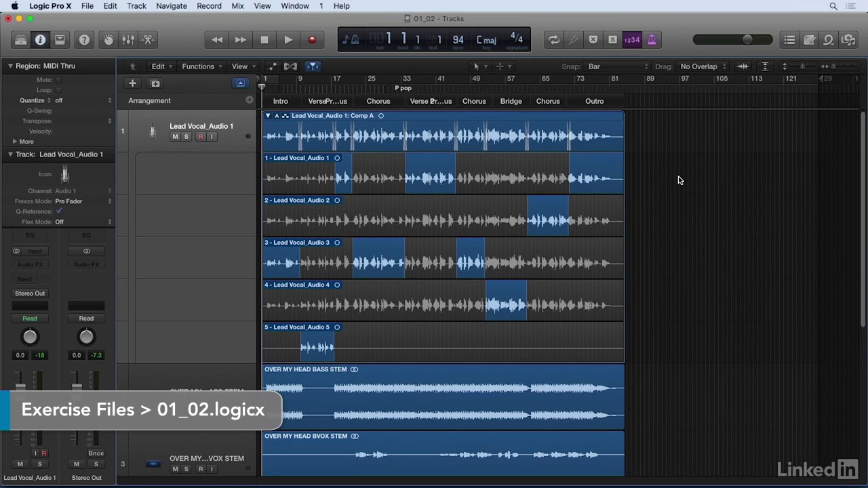Enable the Region Mute checkbox
Screen dimensions: 868x488
[58, 80]
